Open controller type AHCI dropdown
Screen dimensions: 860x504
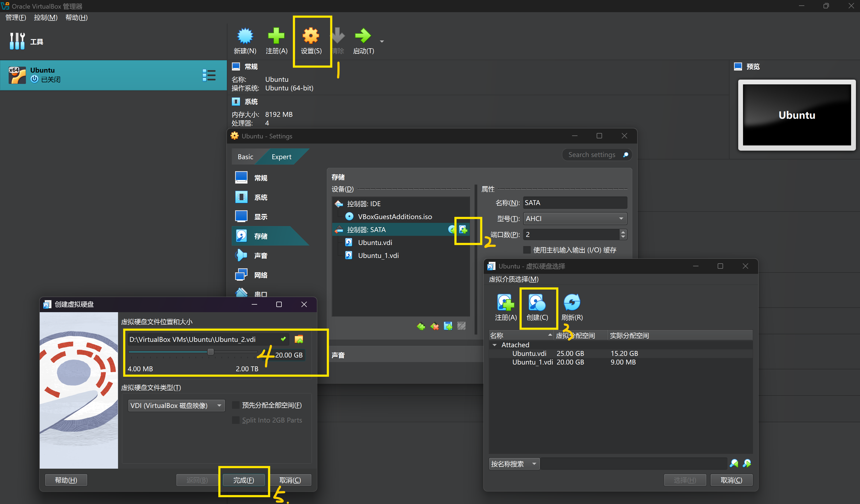pyautogui.click(x=575, y=219)
